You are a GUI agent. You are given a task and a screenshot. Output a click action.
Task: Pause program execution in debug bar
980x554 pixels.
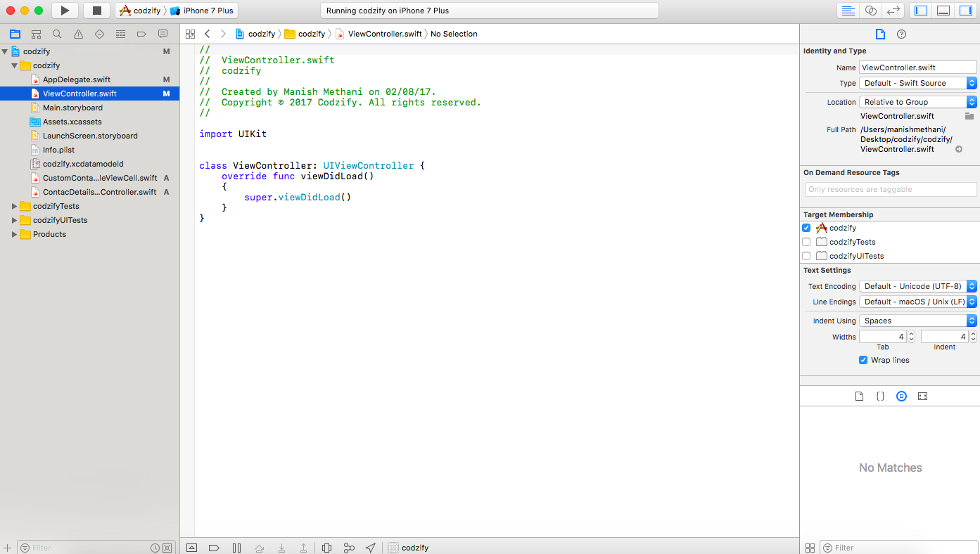click(236, 548)
